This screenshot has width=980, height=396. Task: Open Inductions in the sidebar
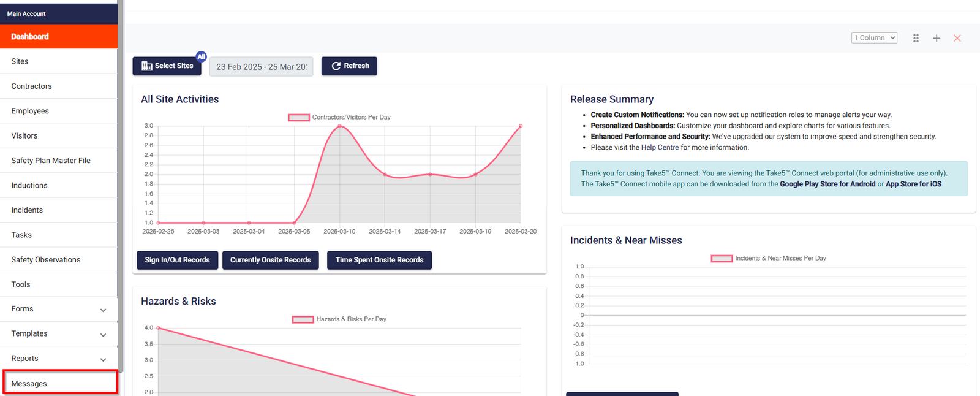[x=59, y=185]
